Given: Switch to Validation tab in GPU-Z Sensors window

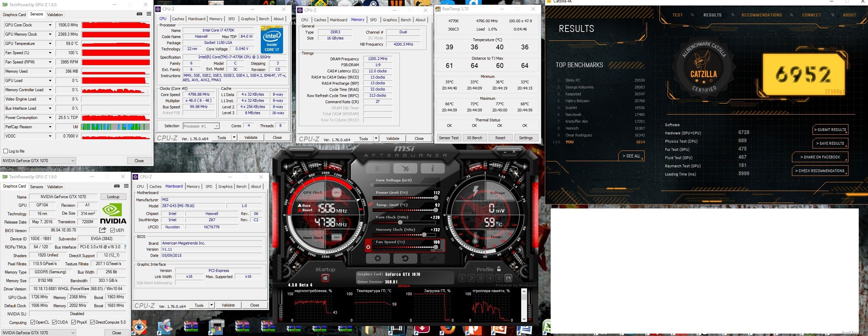Looking at the screenshot, I should (55, 14).
